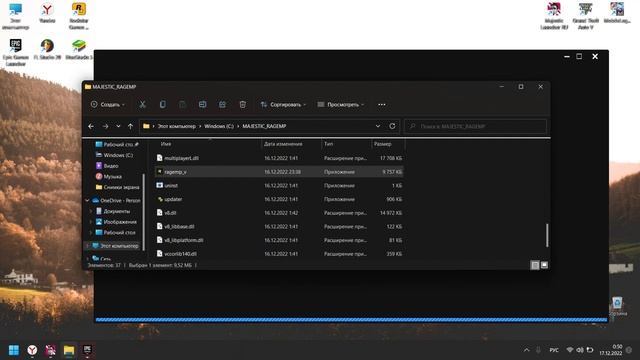
Task: Open the Windows Start menu
Action: click(14, 350)
